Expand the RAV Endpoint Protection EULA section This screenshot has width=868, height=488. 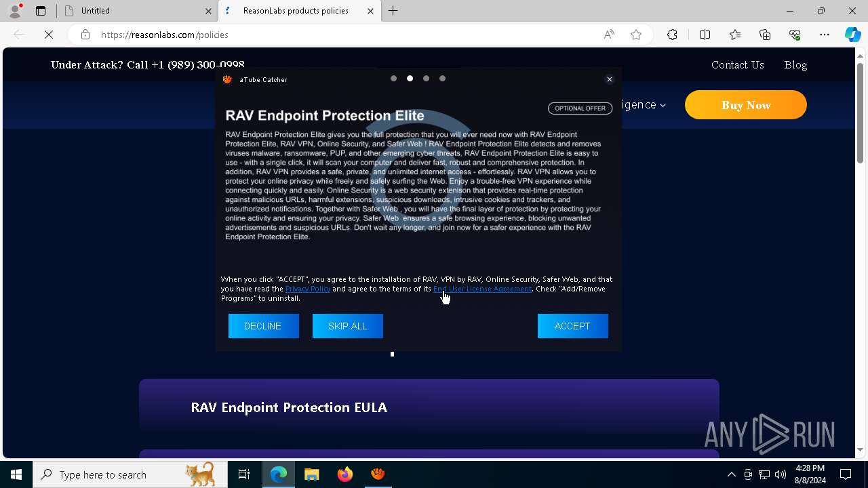(429, 407)
